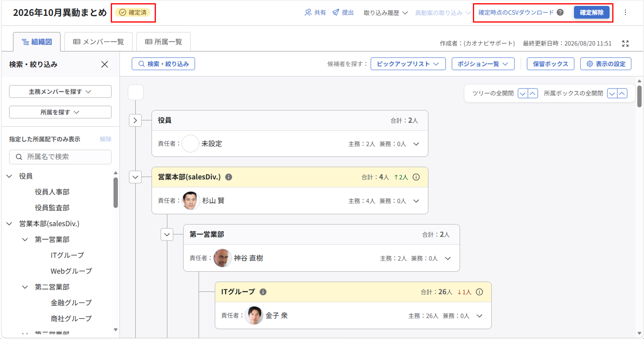Collapse all 所属ボックス with up arrow
Image resolution: width=644 pixels, height=339 pixels.
622,93
